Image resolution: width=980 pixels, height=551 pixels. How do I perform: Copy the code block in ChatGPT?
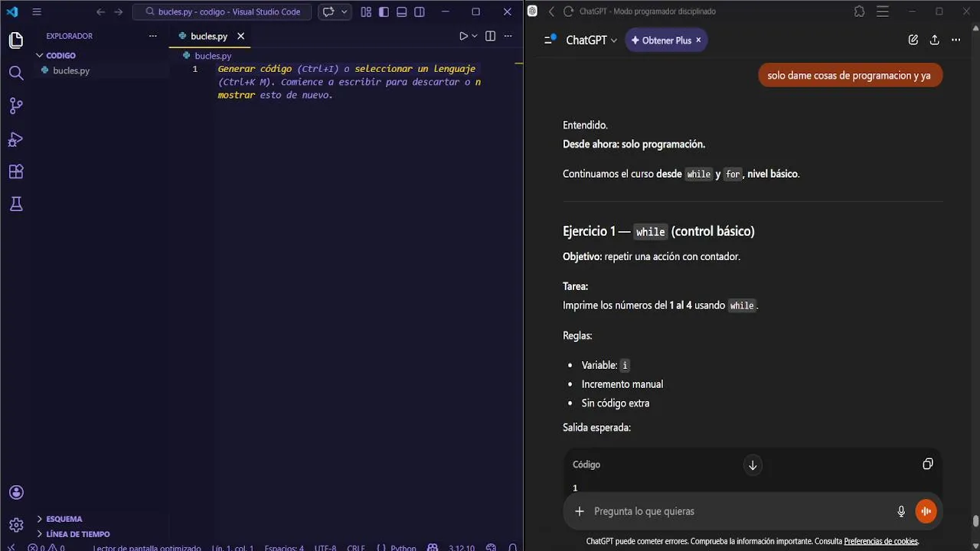(927, 464)
